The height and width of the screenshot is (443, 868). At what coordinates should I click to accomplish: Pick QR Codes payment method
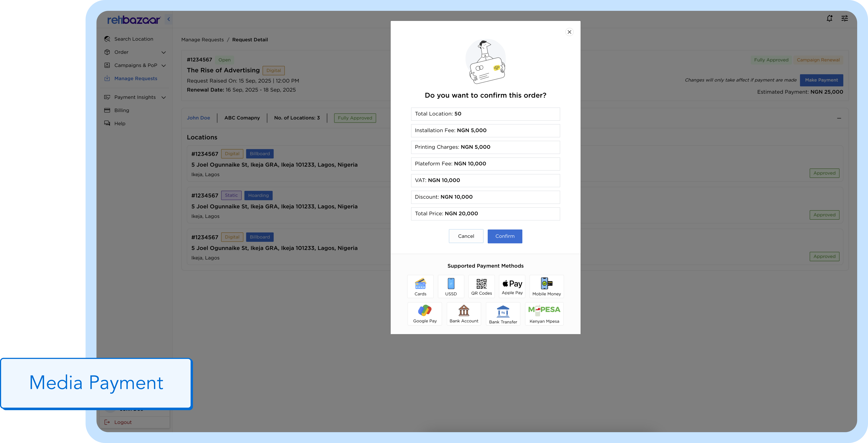pos(482,286)
